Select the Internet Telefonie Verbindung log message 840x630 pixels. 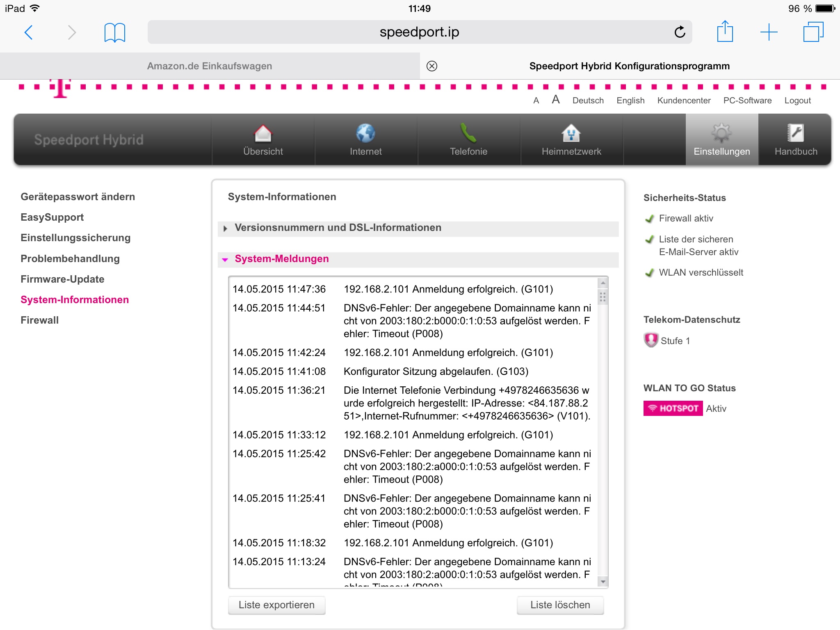tap(467, 403)
